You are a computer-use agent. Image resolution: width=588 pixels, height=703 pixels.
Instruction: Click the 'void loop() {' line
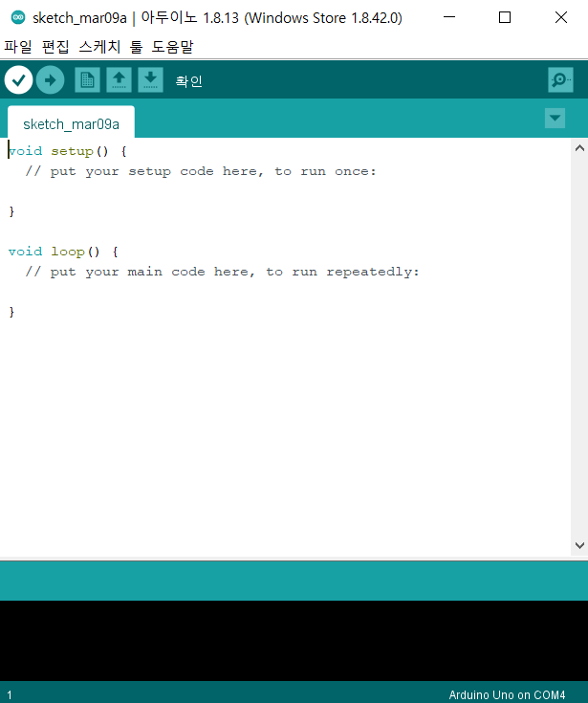click(x=63, y=252)
